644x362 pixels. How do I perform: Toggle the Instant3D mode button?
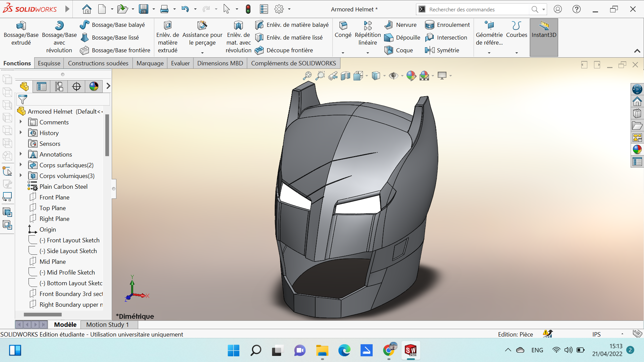pos(544,37)
